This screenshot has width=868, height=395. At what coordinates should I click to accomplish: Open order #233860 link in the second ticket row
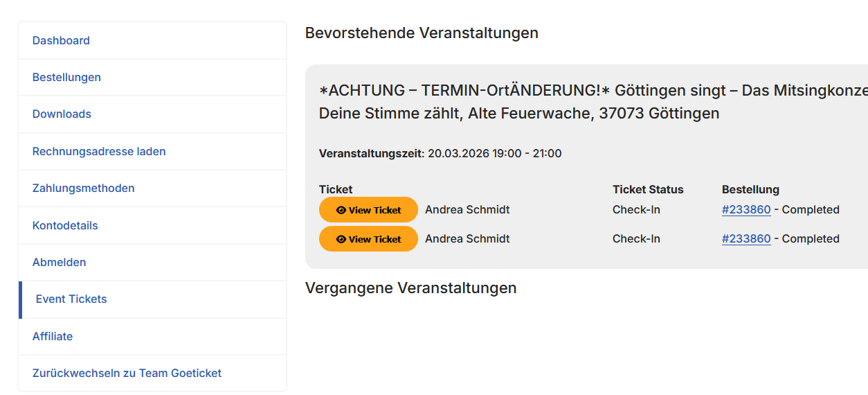tap(746, 239)
